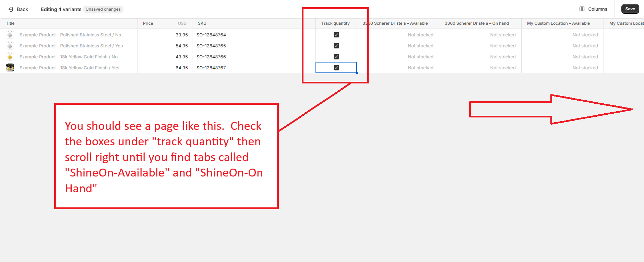This screenshot has height=262, width=644.
Task: Select My Custom Location – Available header
Action: tap(562, 23)
